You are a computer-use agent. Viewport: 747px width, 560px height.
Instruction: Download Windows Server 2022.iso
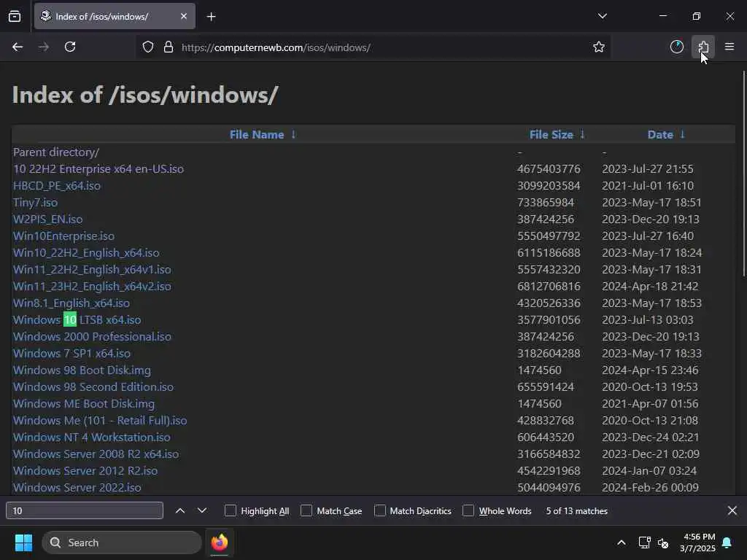[77, 487]
